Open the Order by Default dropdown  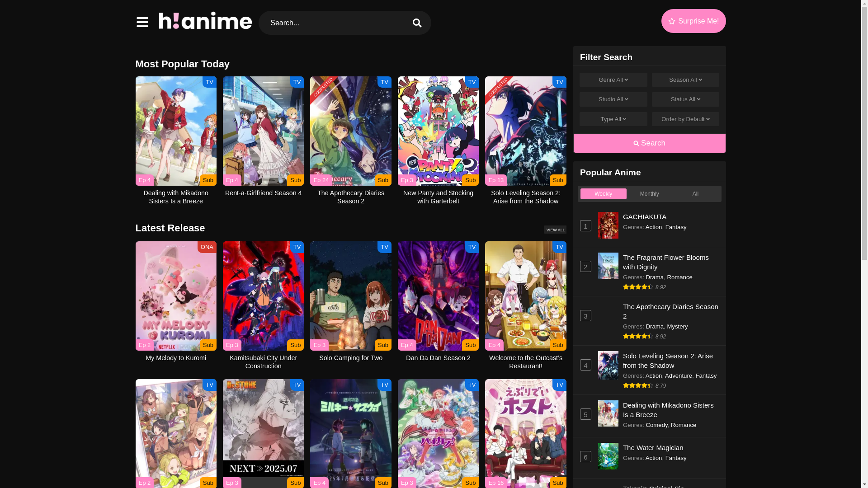[685, 119]
